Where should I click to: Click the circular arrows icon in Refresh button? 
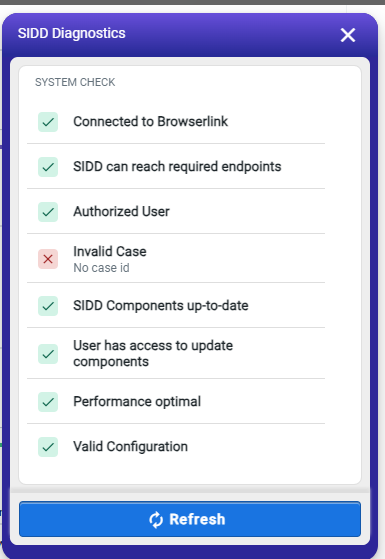(156, 519)
